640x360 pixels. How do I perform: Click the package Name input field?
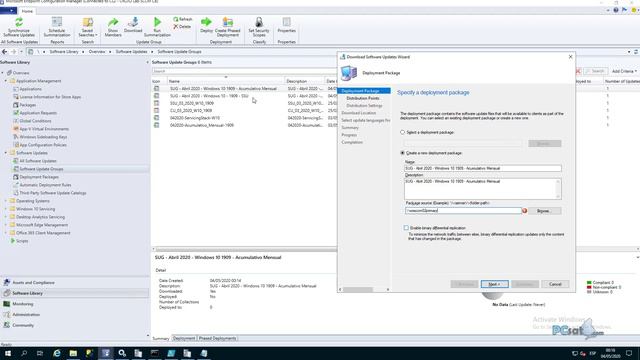click(x=483, y=168)
